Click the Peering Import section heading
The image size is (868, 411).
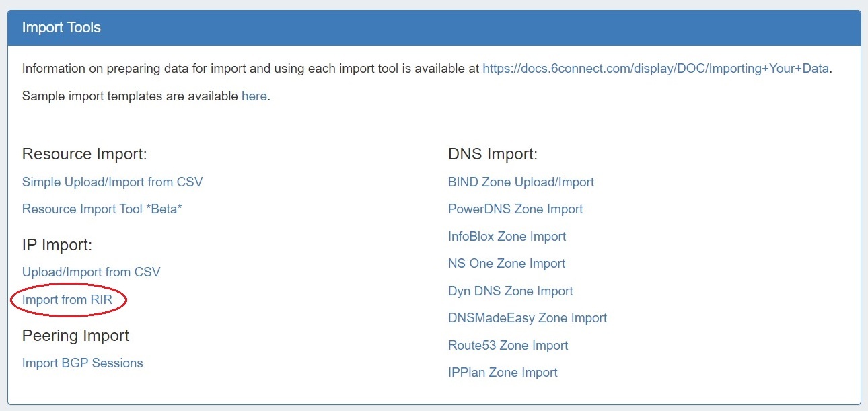coord(76,335)
